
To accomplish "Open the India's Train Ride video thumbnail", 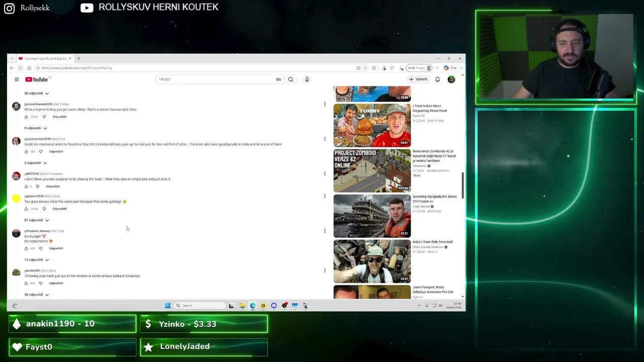I will coord(372,261).
